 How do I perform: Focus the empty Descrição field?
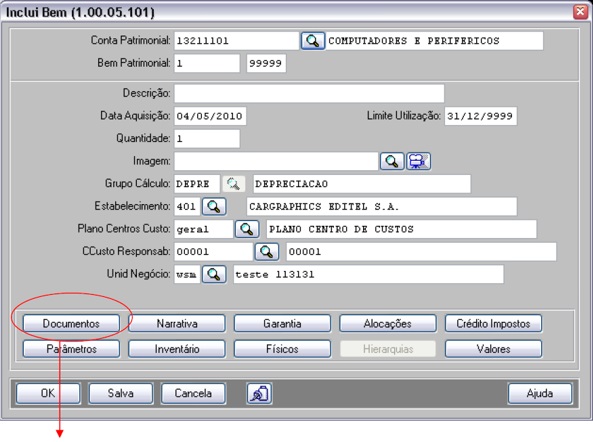coord(309,93)
